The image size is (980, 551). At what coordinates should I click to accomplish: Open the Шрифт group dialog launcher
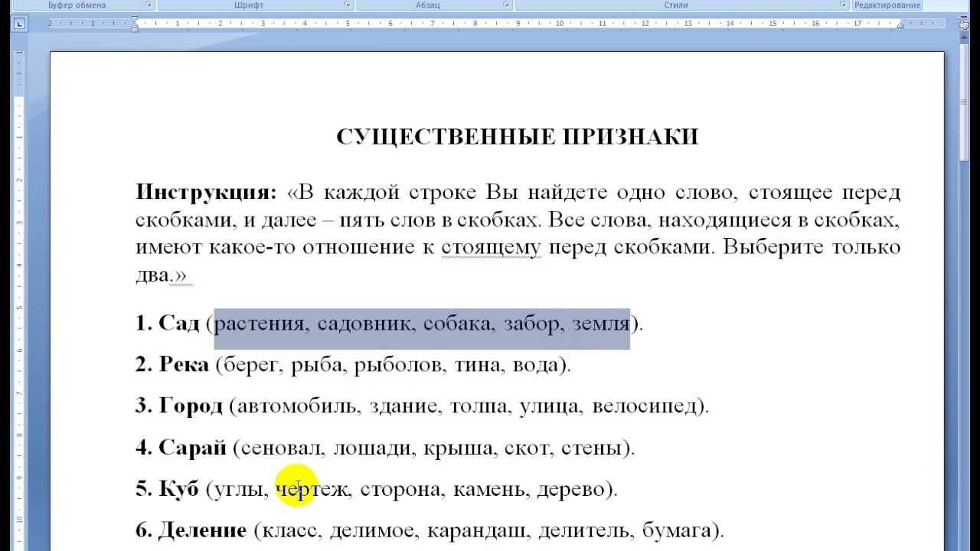coord(348,5)
